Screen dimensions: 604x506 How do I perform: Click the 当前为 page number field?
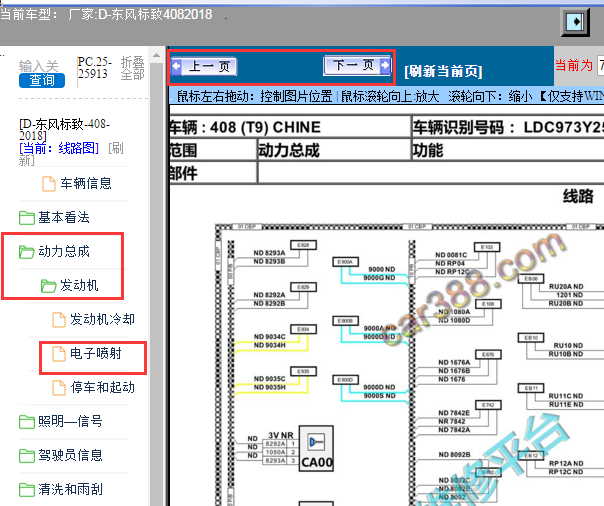pos(600,65)
